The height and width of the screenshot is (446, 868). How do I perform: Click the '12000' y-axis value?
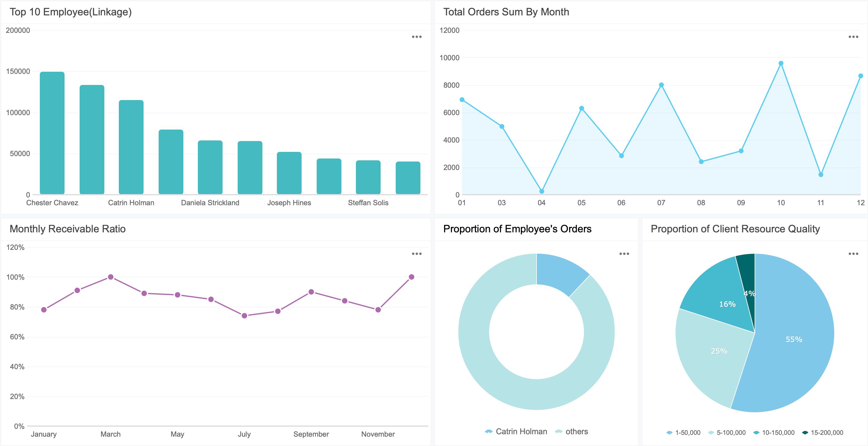(449, 30)
